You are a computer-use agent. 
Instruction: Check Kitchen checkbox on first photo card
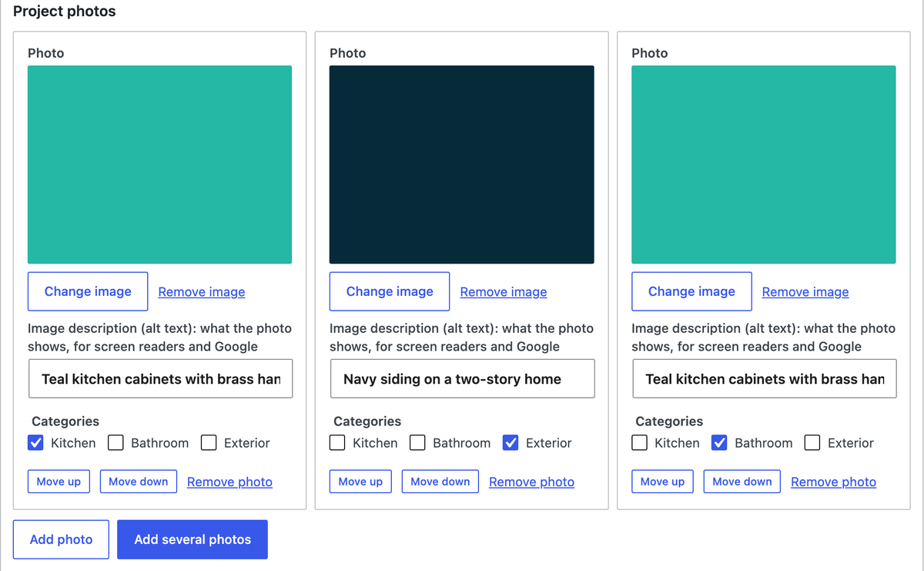35,442
